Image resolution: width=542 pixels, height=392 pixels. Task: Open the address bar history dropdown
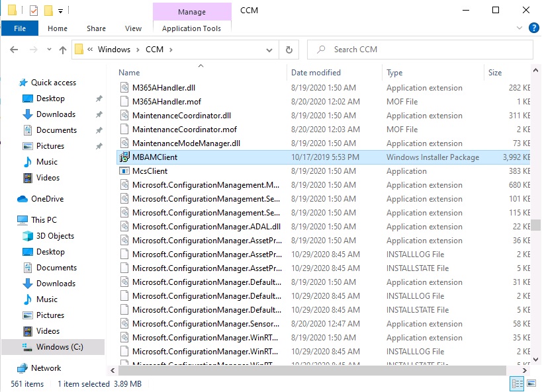tap(269, 50)
